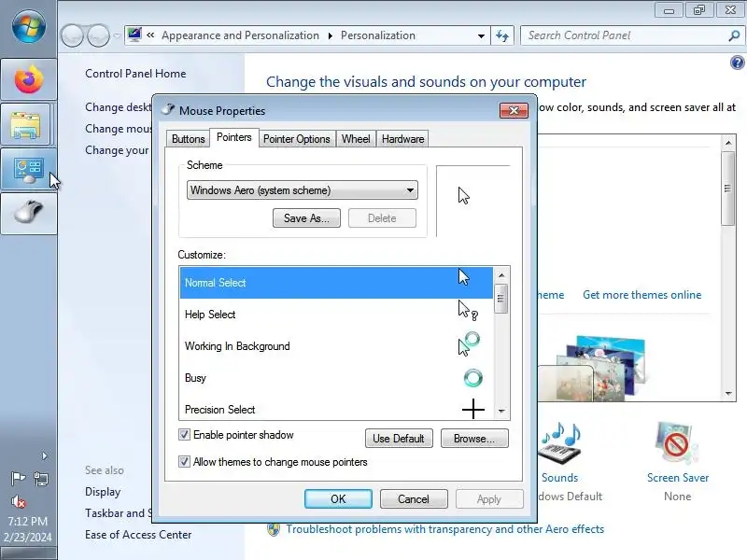Open the address bar history dropdown
Image resolution: width=747 pixels, height=560 pixels.
(481, 35)
